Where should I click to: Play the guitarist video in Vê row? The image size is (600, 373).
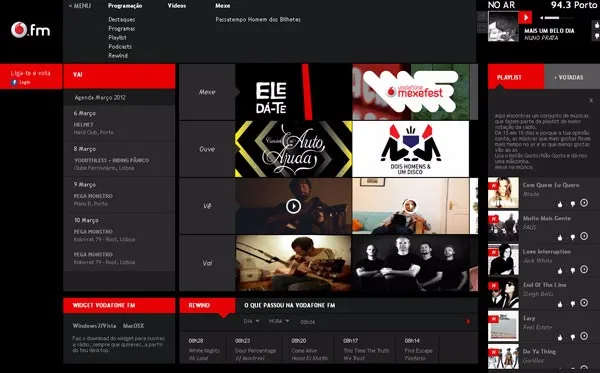(x=293, y=206)
